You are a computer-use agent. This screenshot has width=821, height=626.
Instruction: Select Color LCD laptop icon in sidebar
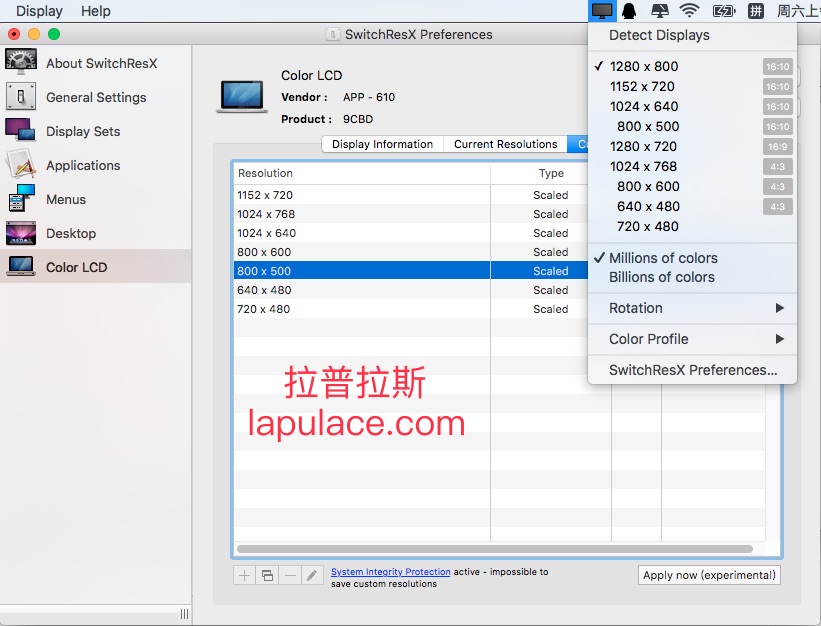[x=21, y=266]
